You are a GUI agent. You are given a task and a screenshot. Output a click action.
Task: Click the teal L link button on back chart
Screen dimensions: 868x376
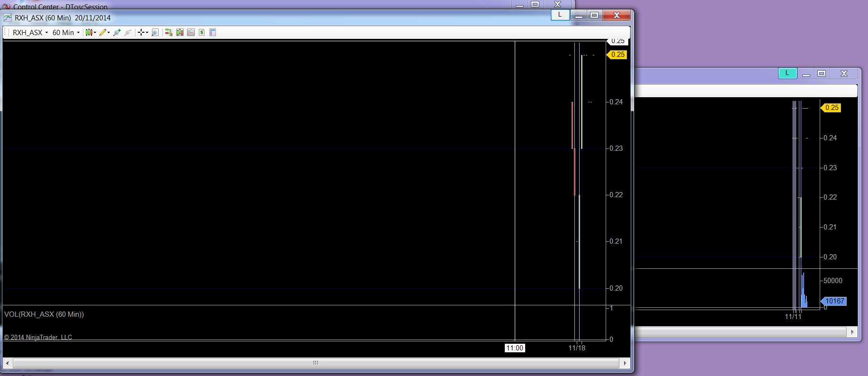point(787,73)
